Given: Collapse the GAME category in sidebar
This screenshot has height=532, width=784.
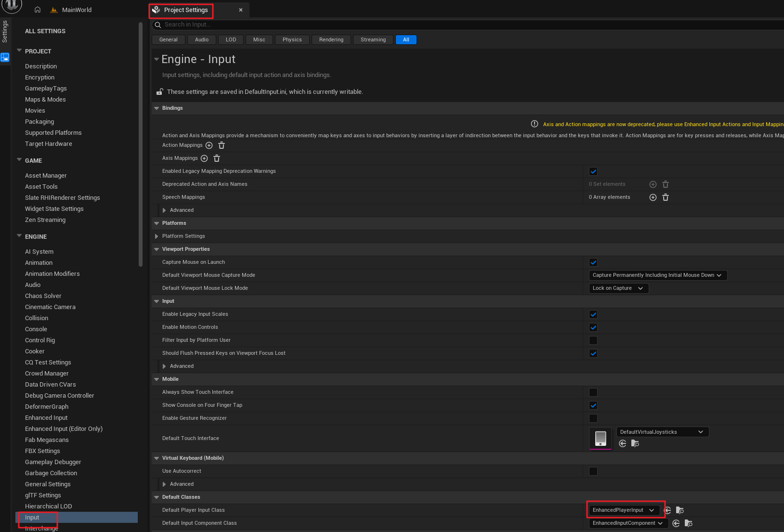Looking at the screenshot, I should click(19, 159).
